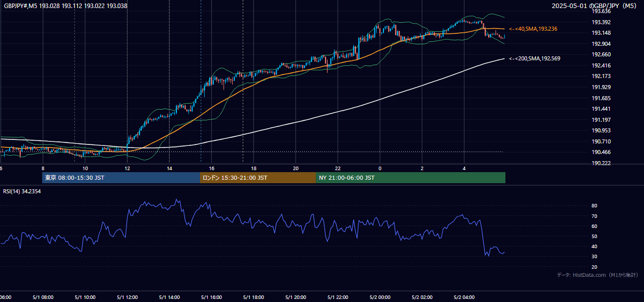Click the bottom time label 5/1 08:00
The width and height of the screenshot is (644, 302).
(x=43, y=297)
